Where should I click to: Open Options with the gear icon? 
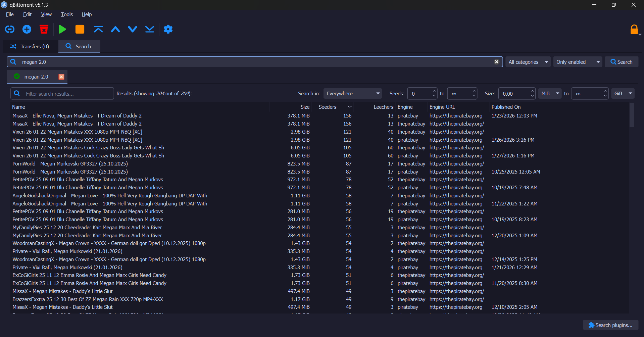168,29
